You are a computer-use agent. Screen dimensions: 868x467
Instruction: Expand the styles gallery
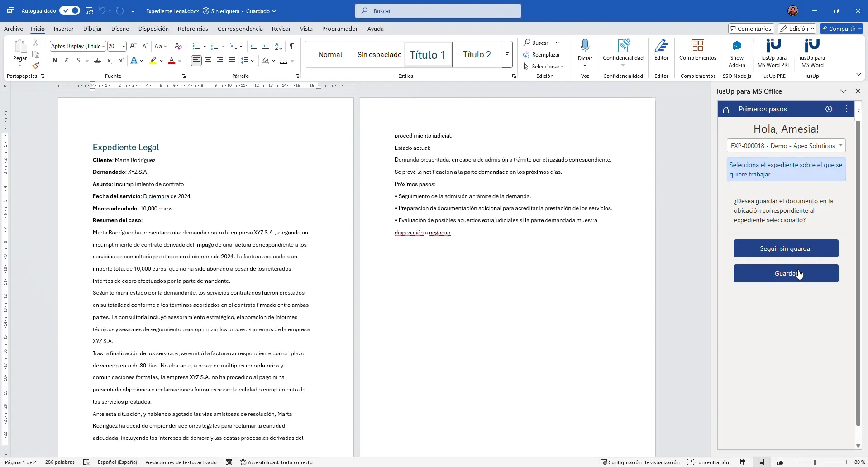[x=507, y=54]
